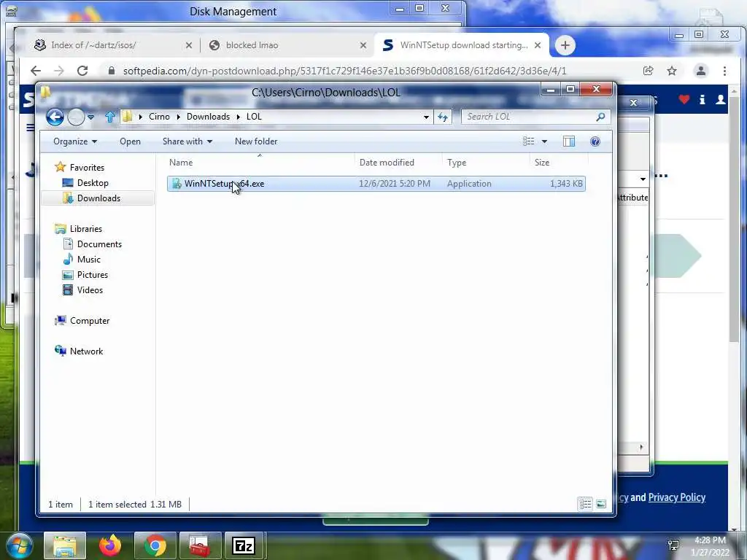Sort files by Date modified column
The height and width of the screenshot is (560, 747).
398,163
